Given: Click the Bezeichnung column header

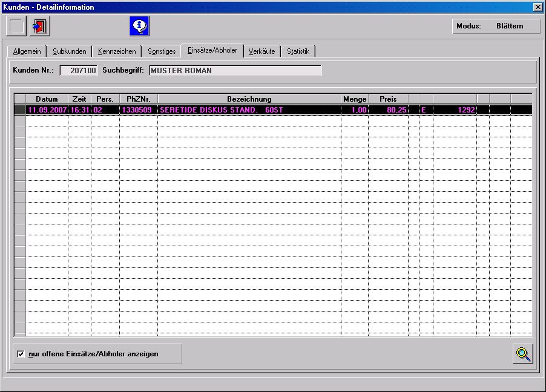Looking at the screenshot, I should pyautogui.click(x=249, y=99).
